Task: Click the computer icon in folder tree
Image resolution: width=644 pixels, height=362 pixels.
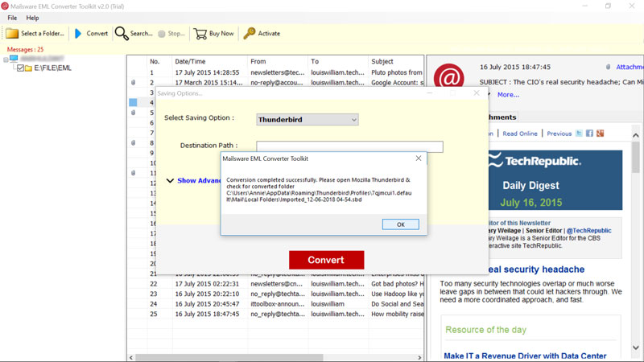Action: click(x=14, y=59)
